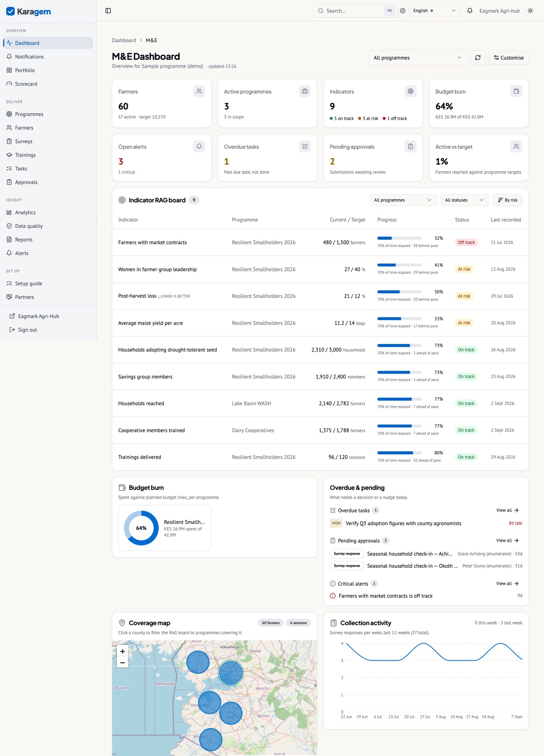Click Trainings delivered progress bar

399,453
